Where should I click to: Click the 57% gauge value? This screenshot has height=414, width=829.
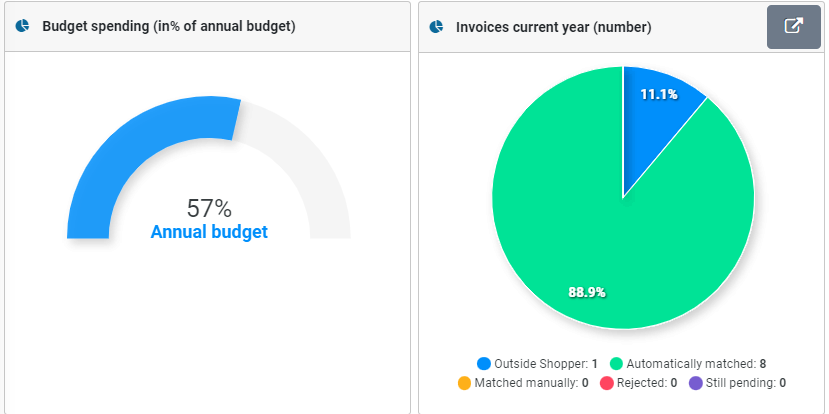point(209,208)
